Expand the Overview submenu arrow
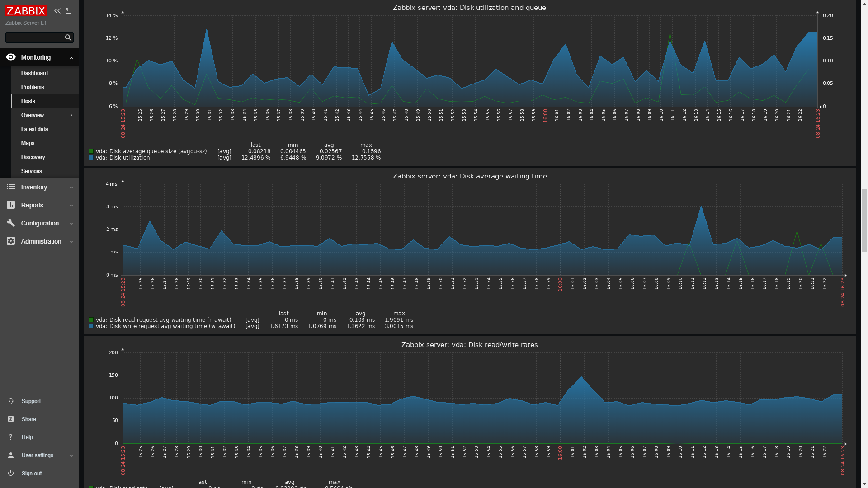Screen dimensions: 868x488 coord(71,115)
